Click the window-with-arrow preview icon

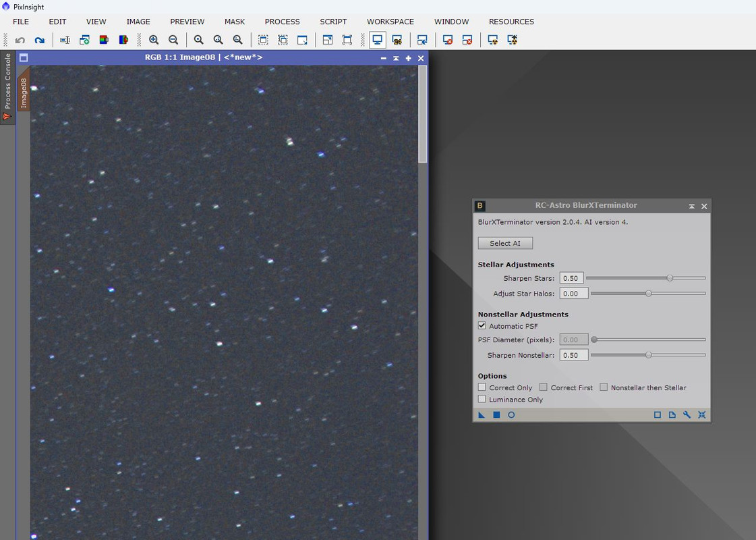[302, 40]
